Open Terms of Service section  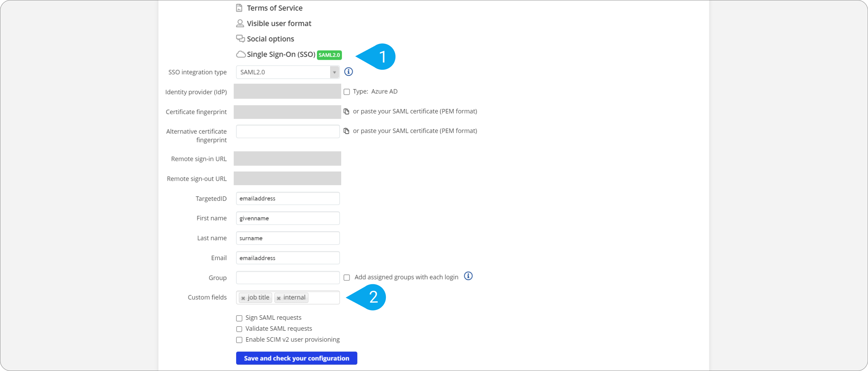(274, 8)
